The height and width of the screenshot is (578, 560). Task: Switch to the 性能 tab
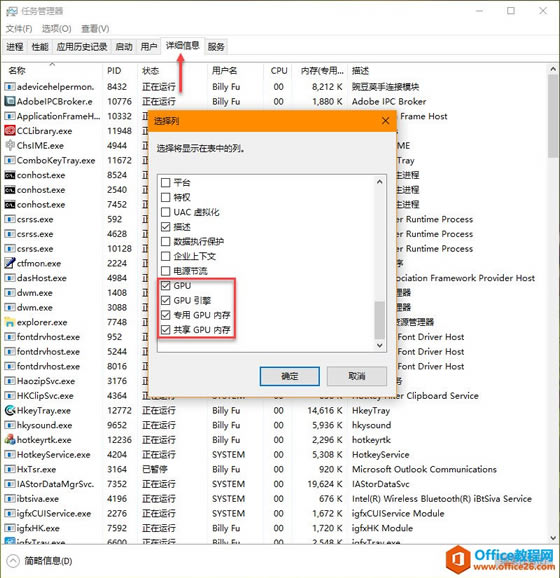tap(40, 47)
